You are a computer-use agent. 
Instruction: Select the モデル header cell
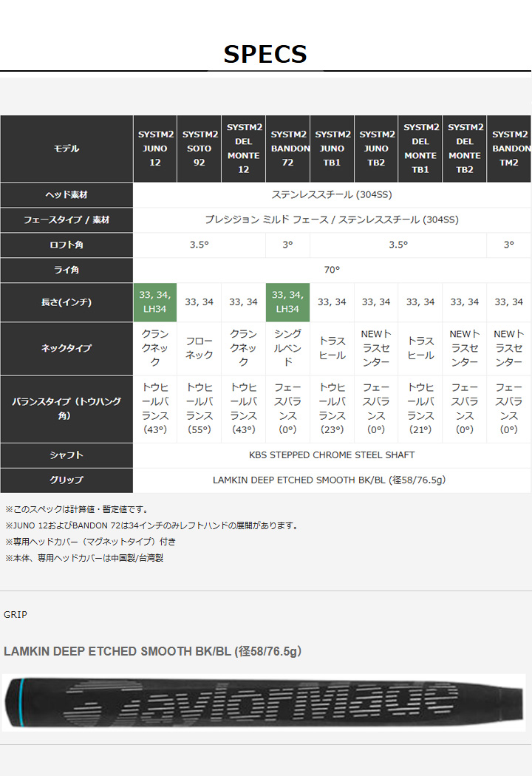click(x=66, y=149)
